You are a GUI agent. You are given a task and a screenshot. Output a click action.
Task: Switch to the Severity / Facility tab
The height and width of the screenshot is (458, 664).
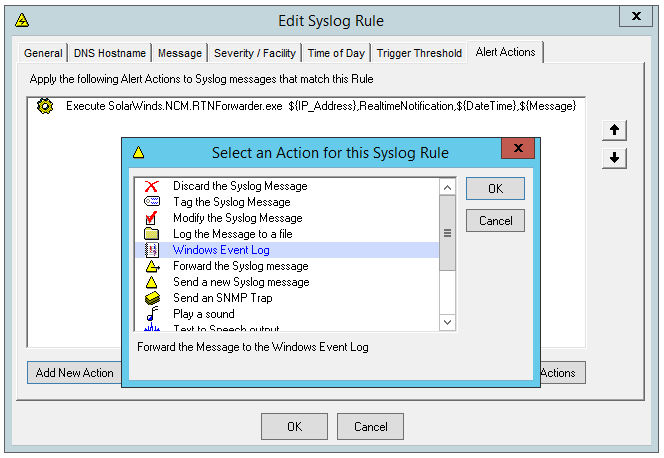tap(255, 53)
